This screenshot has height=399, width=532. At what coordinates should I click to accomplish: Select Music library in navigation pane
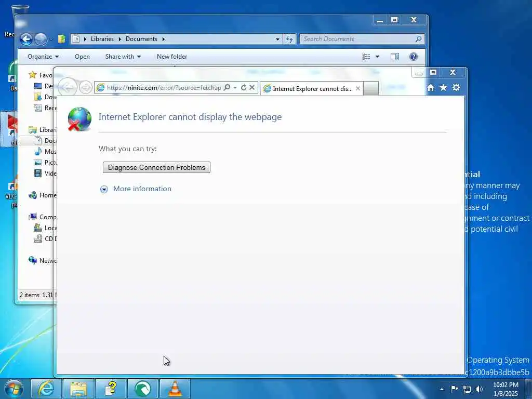pos(45,151)
